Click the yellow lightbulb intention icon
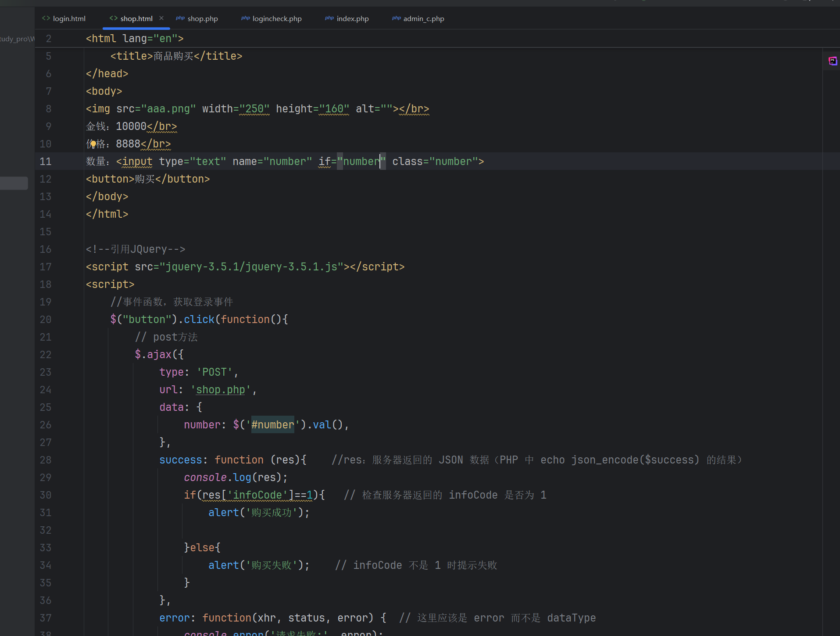 [x=93, y=144]
